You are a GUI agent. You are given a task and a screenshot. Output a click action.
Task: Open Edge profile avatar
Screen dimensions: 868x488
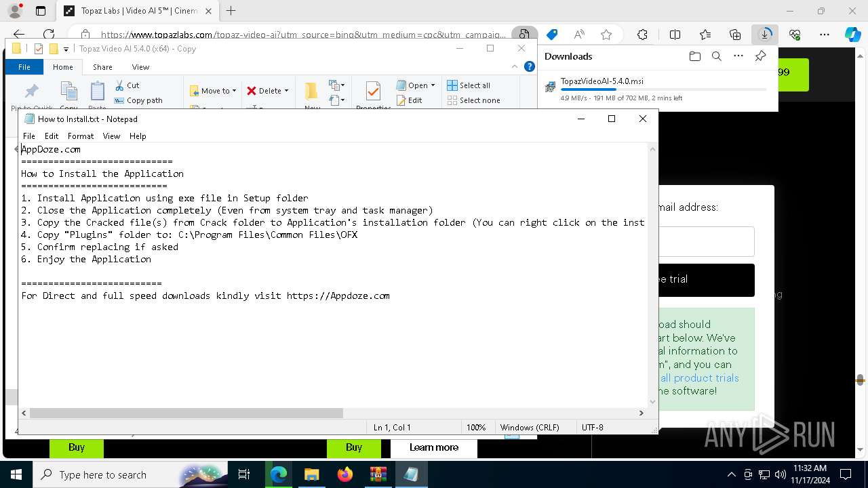pos(14,11)
